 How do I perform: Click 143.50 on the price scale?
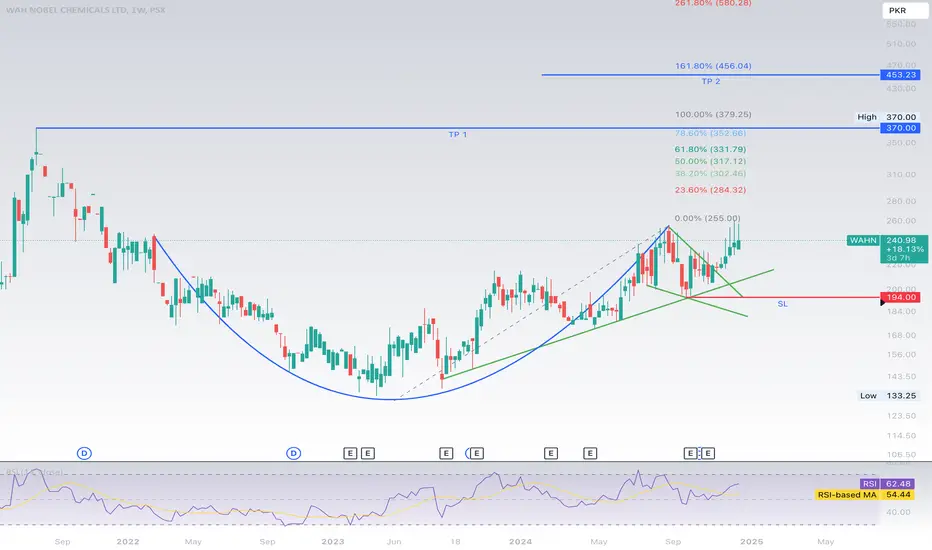(901, 376)
